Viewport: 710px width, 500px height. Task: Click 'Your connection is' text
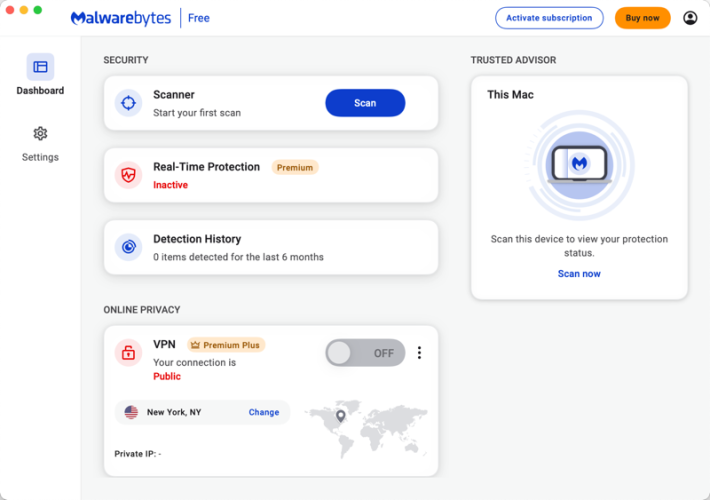coord(194,362)
